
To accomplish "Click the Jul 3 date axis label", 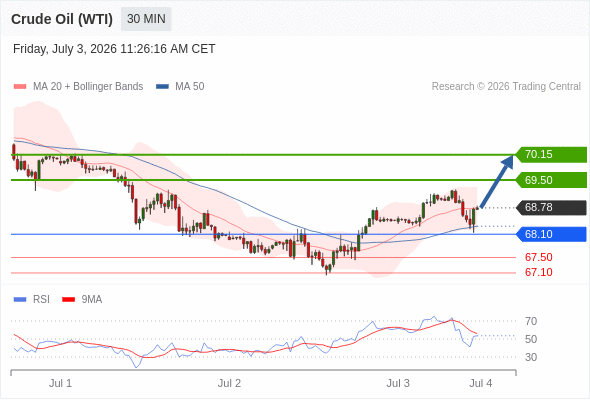I will pos(398,383).
